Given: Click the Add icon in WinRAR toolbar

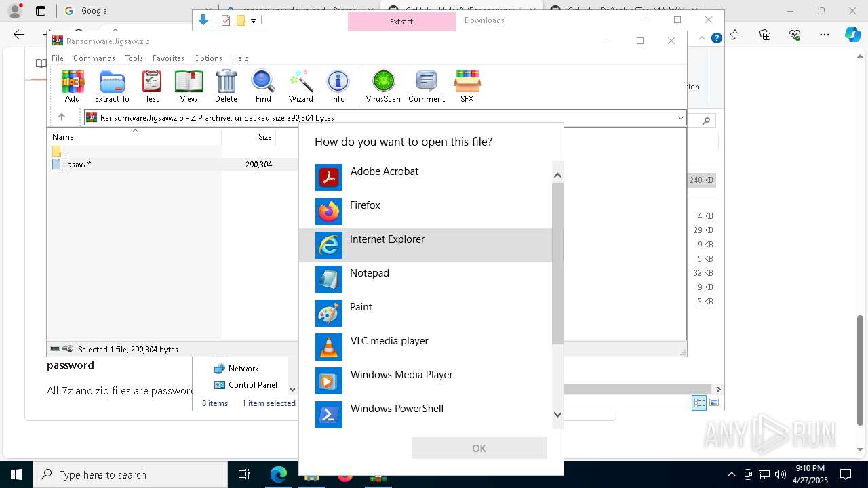Looking at the screenshot, I should (x=73, y=86).
